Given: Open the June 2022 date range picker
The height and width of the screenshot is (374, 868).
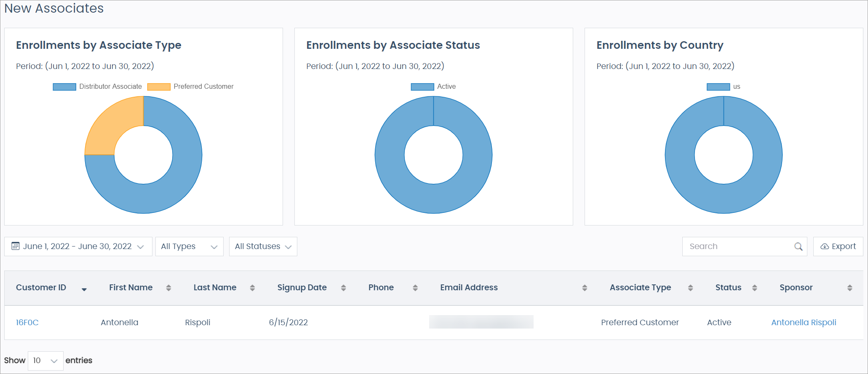Looking at the screenshot, I should click(78, 247).
